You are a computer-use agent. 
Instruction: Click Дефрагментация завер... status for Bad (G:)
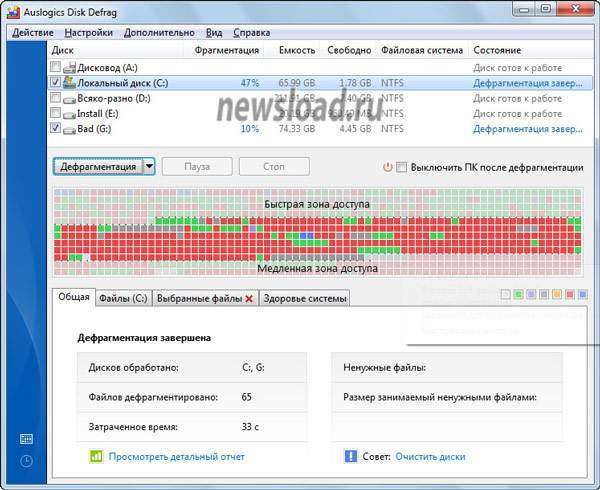[528, 129]
